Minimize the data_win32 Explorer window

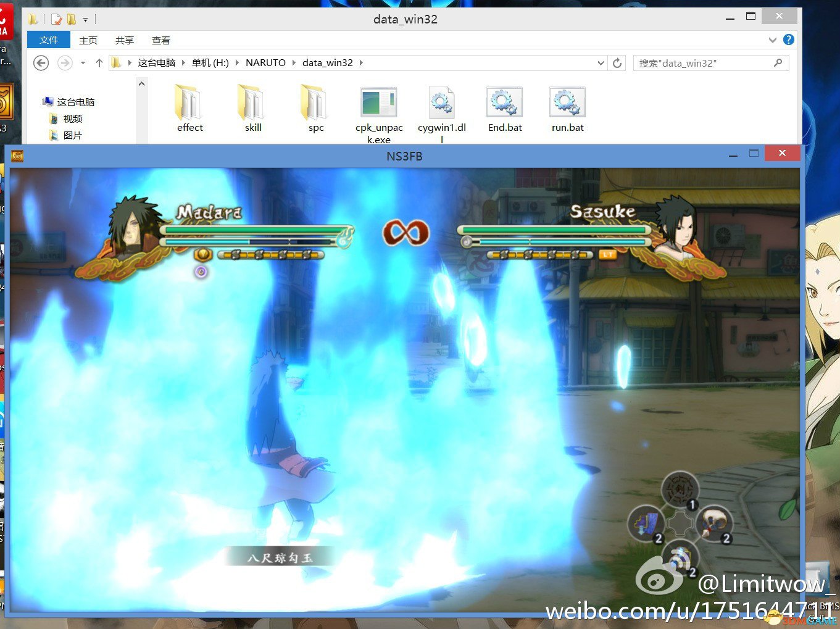pyautogui.click(x=730, y=18)
